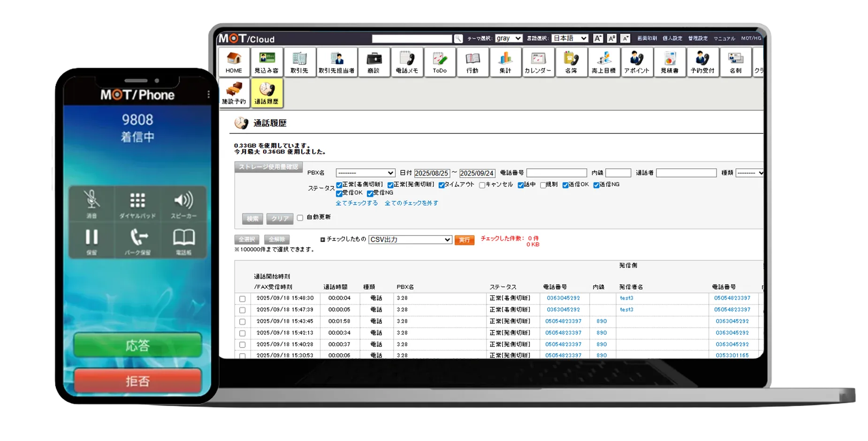Turn on スピーカー speaker on phone
Image resolution: width=868 pixels, height=441 pixels.
(x=183, y=204)
